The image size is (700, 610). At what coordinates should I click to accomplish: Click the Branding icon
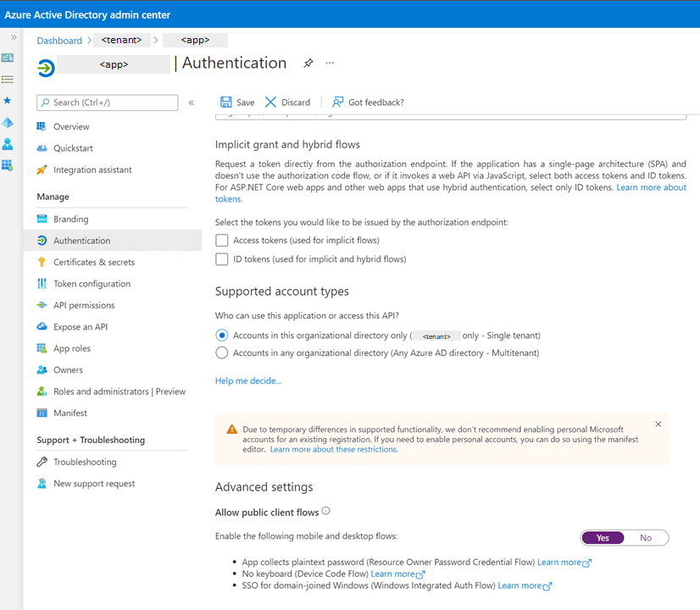tap(42, 219)
